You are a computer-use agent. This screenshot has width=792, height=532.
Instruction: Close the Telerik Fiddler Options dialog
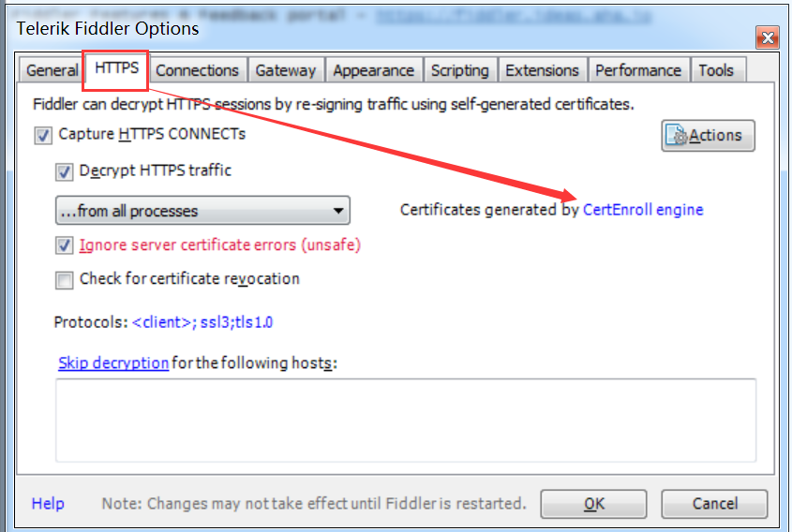(x=768, y=37)
